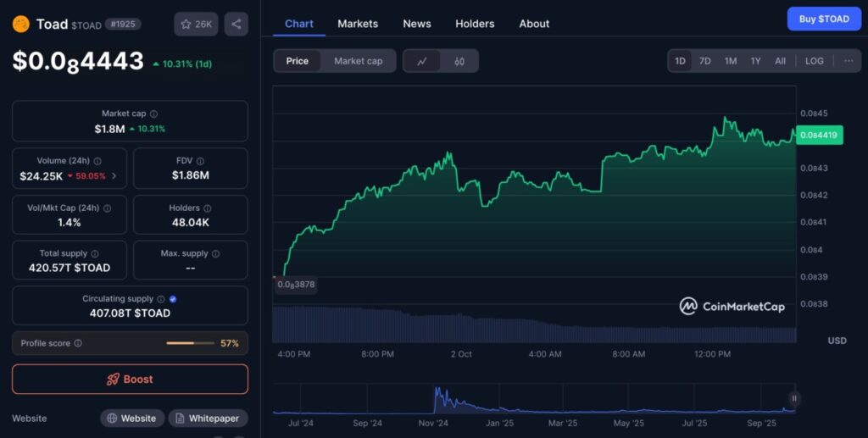This screenshot has width=868, height=438.
Task: Add Toad to watchlist via star button
Action: click(x=196, y=24)
